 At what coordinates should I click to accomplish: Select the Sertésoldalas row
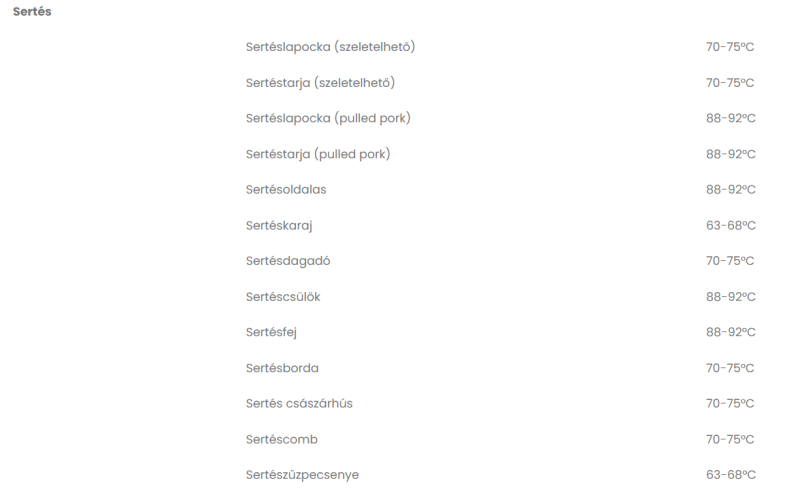pos(286,189)
